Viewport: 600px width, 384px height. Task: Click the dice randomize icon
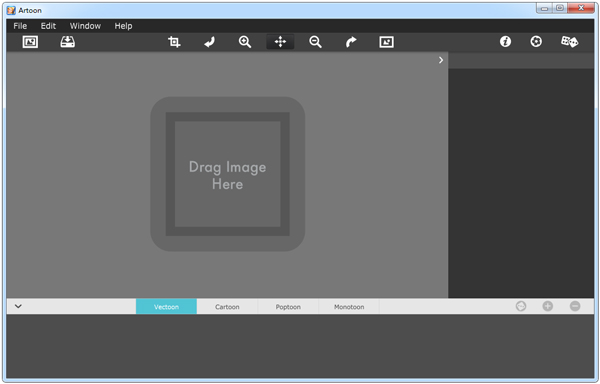click(569, 41)
